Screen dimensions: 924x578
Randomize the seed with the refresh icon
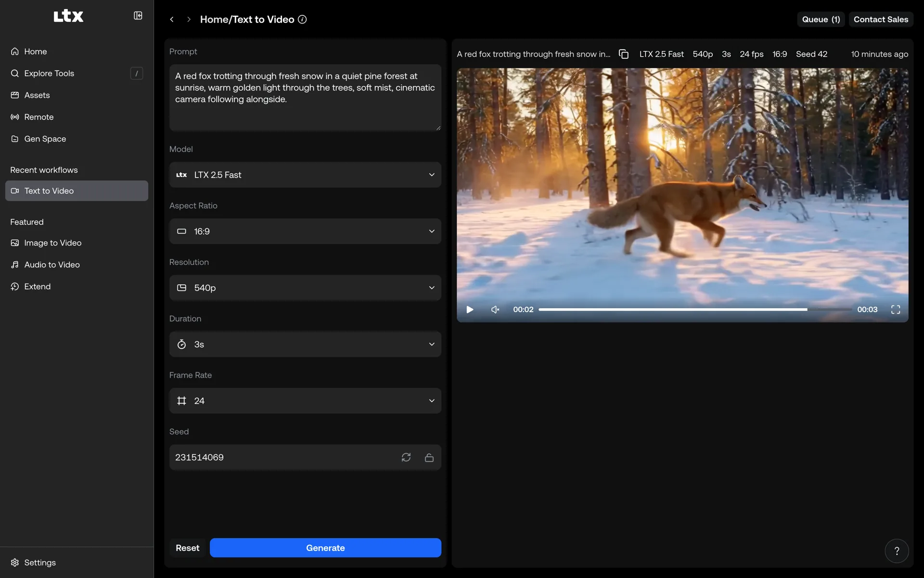pos(406,457)
